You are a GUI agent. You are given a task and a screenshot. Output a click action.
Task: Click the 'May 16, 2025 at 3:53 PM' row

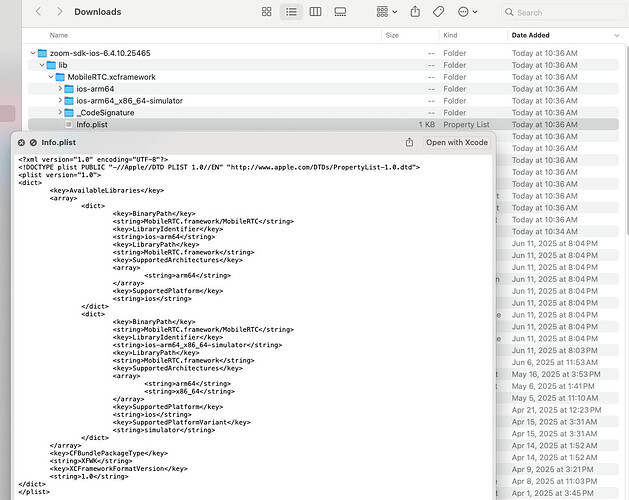556,374
